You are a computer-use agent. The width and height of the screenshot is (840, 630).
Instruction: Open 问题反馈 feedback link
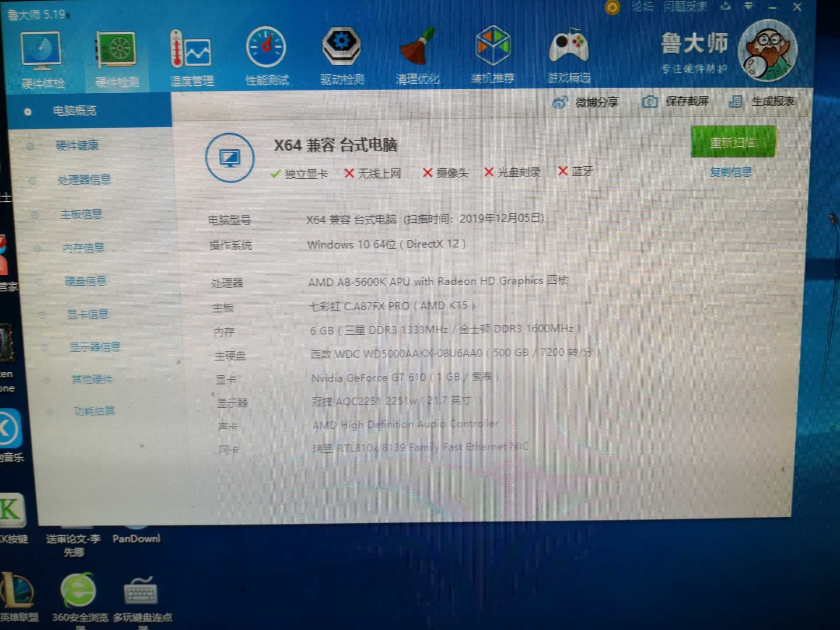[x=685, y=7]
